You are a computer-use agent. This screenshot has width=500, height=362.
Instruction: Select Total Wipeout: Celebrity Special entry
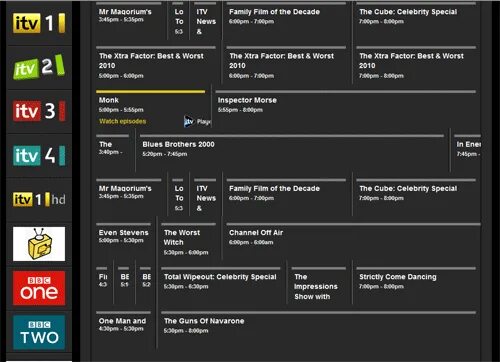[x=221, y=284]
